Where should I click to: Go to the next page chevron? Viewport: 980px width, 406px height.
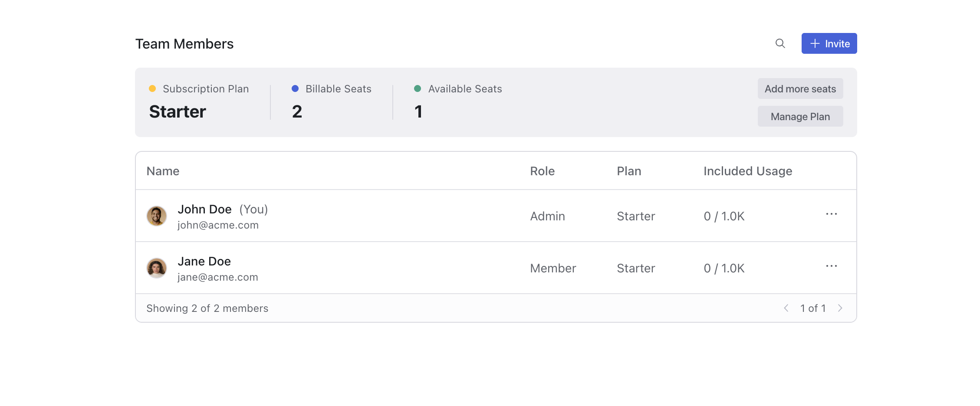[840, 308]
